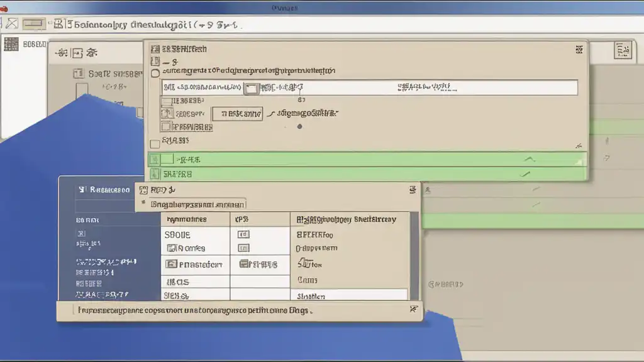The width and height of the screenshot is (644, 362).
Task: Click the lower dialog's title icon
Action: (x=143, y=190)
